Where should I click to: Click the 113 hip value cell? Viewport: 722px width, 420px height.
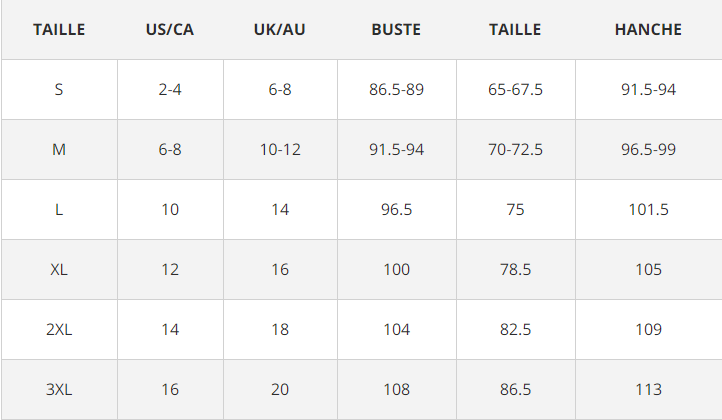(x=648, y=390)
